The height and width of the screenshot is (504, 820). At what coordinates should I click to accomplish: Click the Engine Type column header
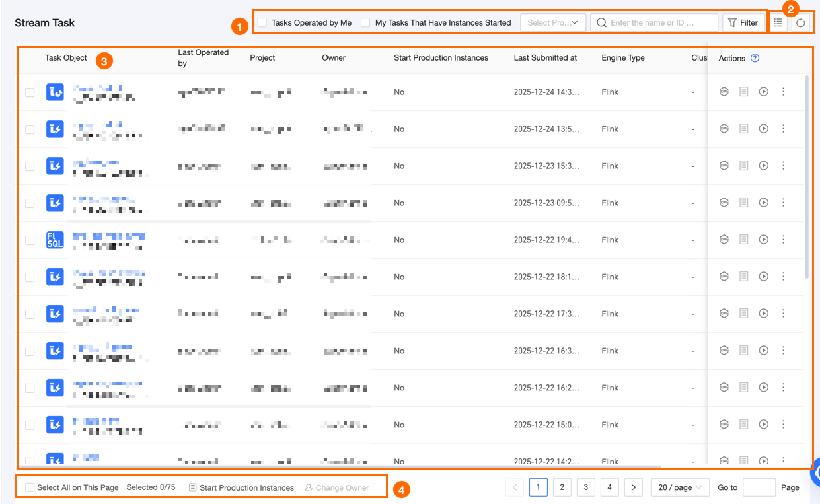[623, 58]
